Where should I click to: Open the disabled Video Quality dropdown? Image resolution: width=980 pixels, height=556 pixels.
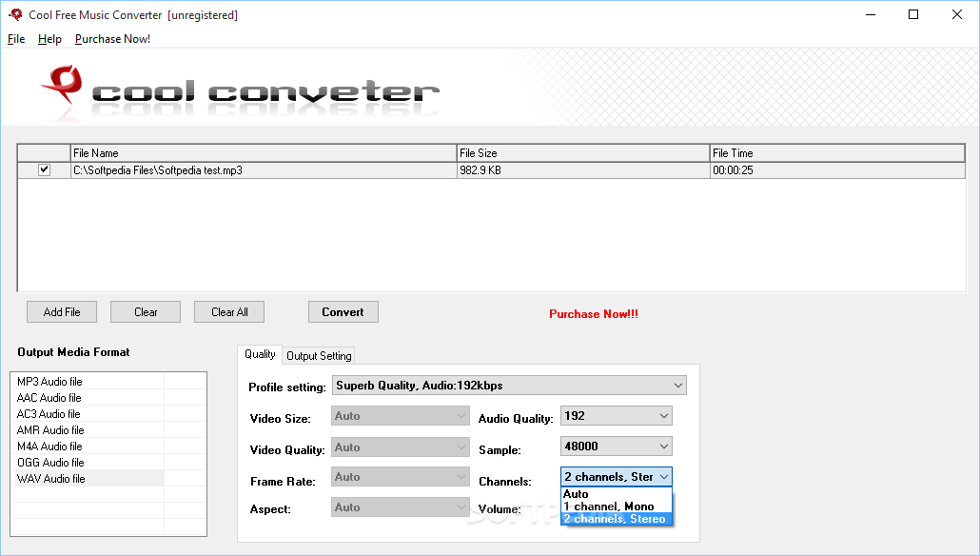(x=400, y=447)
